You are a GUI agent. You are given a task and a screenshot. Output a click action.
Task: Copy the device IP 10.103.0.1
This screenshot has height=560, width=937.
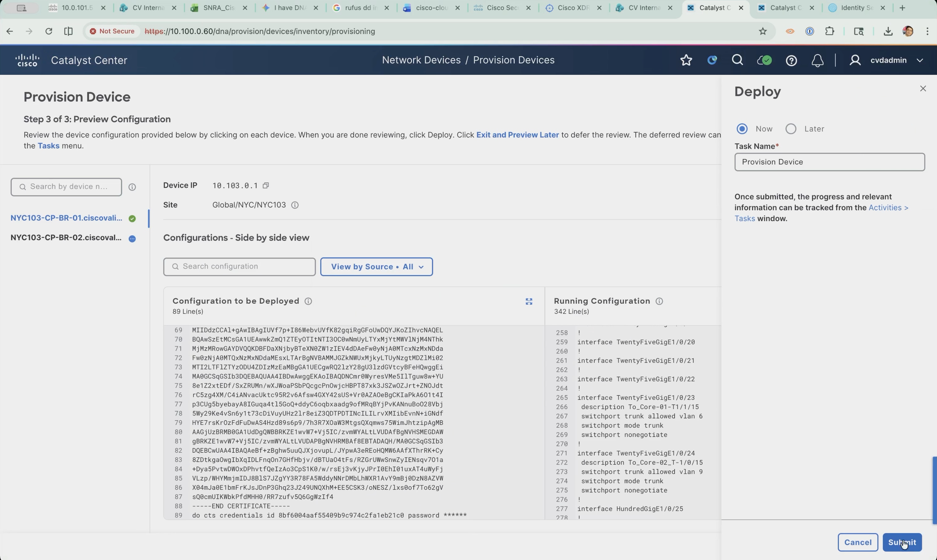tap(266, 185)
